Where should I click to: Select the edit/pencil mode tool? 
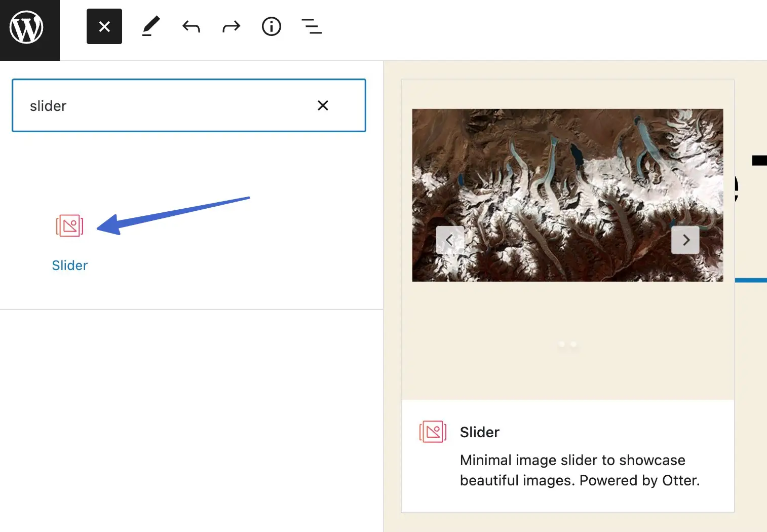click(150, 26)
